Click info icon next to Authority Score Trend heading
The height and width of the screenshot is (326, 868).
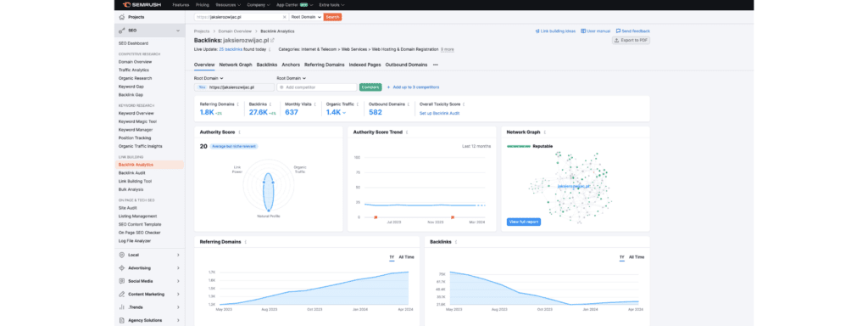[x=407, y=132]
